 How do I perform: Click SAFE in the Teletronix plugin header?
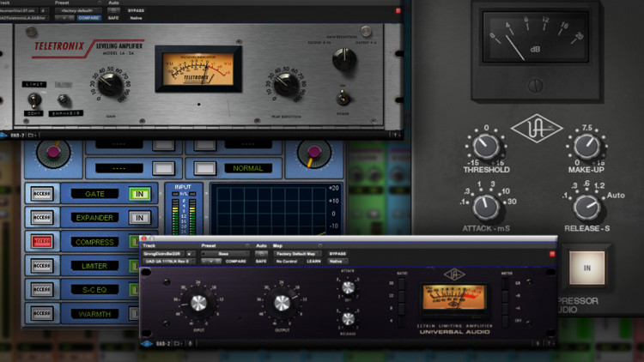(x=113, y=18)
